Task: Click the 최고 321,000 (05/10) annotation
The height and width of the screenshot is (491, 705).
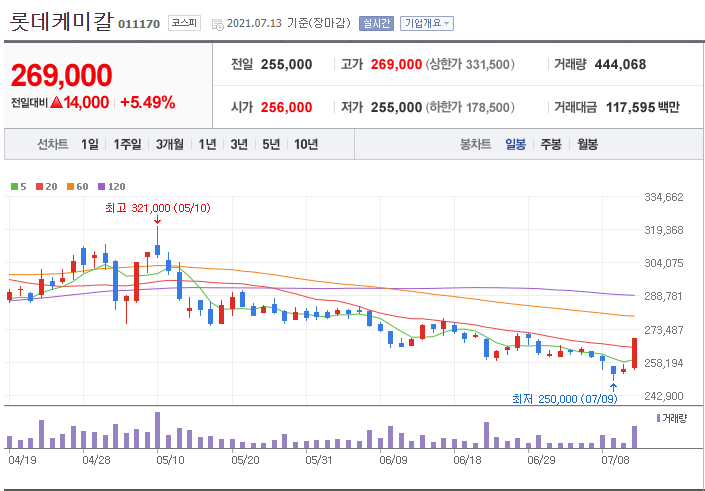Action: tap(157, 208)
